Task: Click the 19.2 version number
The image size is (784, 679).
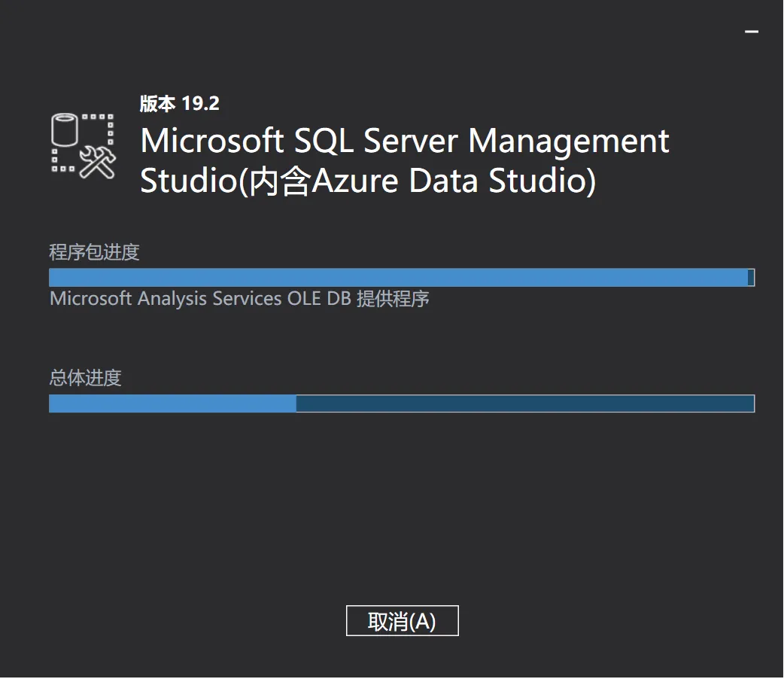Action: (201, 104)
